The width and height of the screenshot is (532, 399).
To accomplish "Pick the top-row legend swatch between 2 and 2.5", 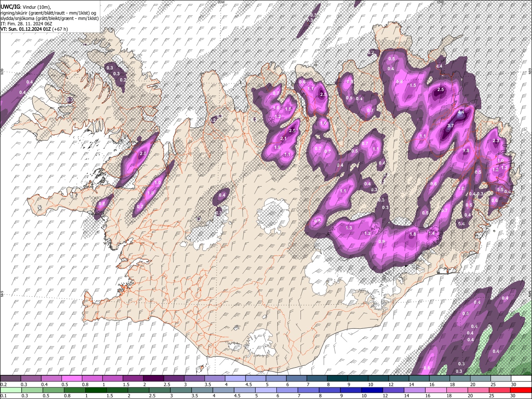I will point(153,378).
